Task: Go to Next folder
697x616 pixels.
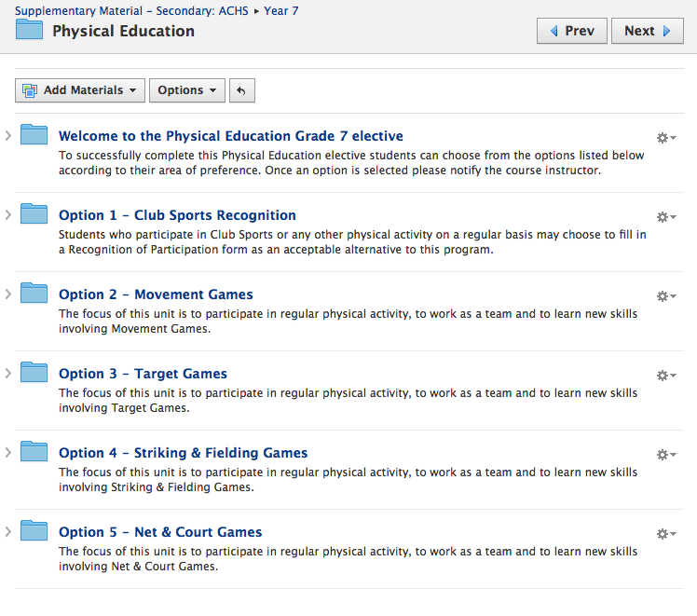Action: click(x=648, y=31)
